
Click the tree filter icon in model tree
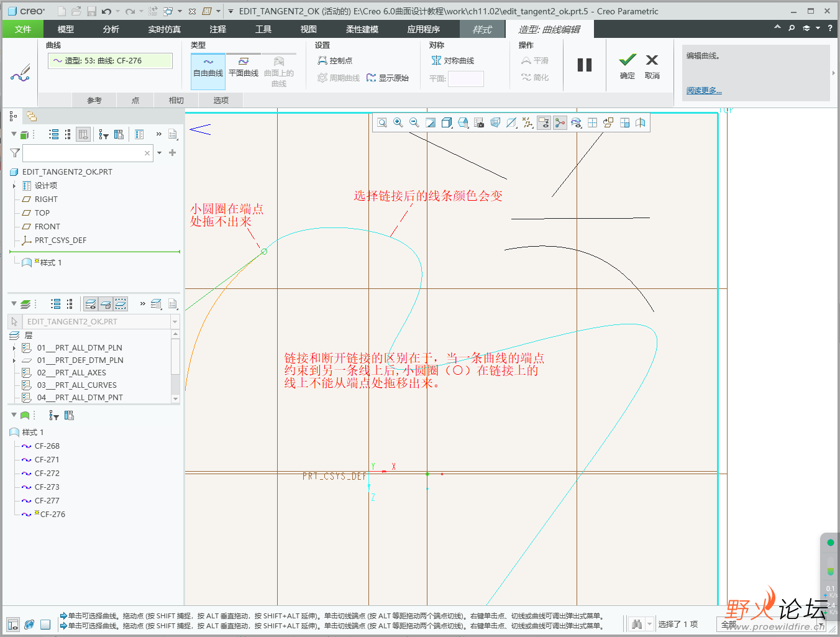[x=104, y=134]
